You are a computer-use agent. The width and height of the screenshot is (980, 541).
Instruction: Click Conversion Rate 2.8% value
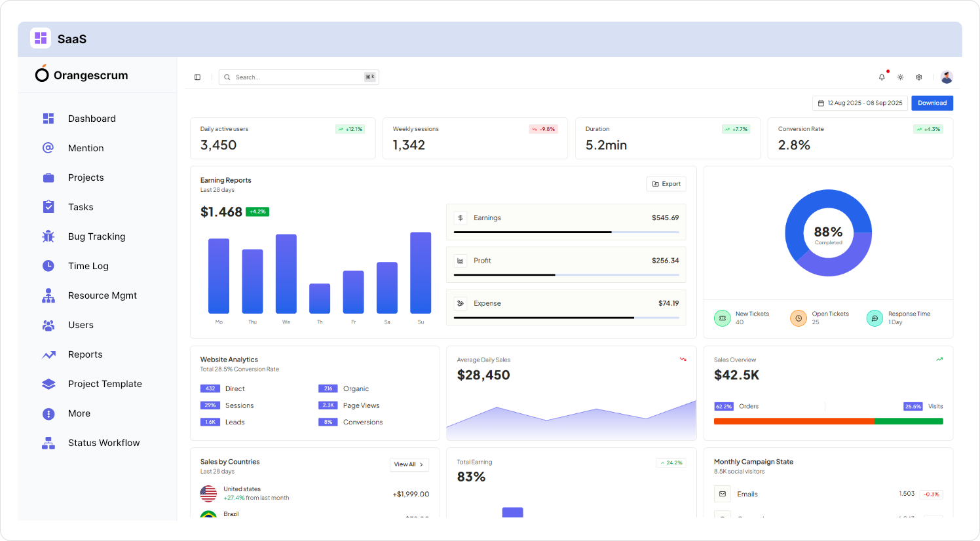(x=794, y=145)
